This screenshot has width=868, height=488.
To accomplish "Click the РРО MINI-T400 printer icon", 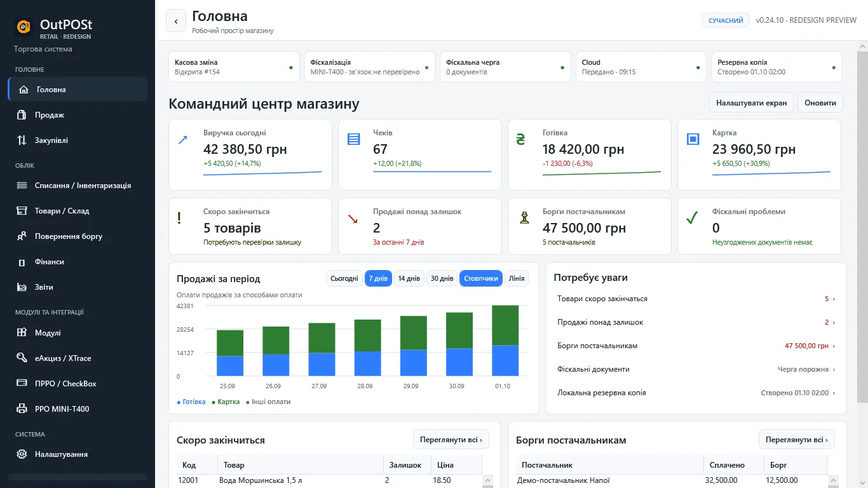I will pos(22,409).
